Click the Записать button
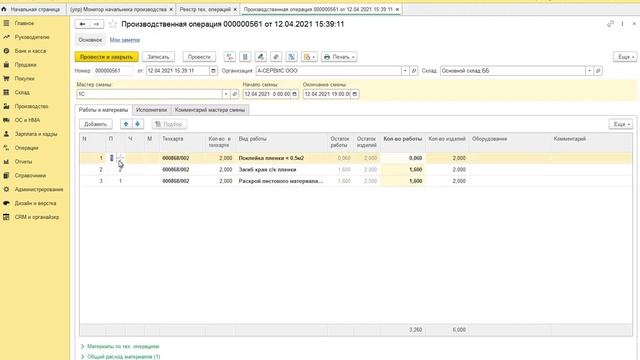This screenshot has width=640, height=360. tap(158, 57)
